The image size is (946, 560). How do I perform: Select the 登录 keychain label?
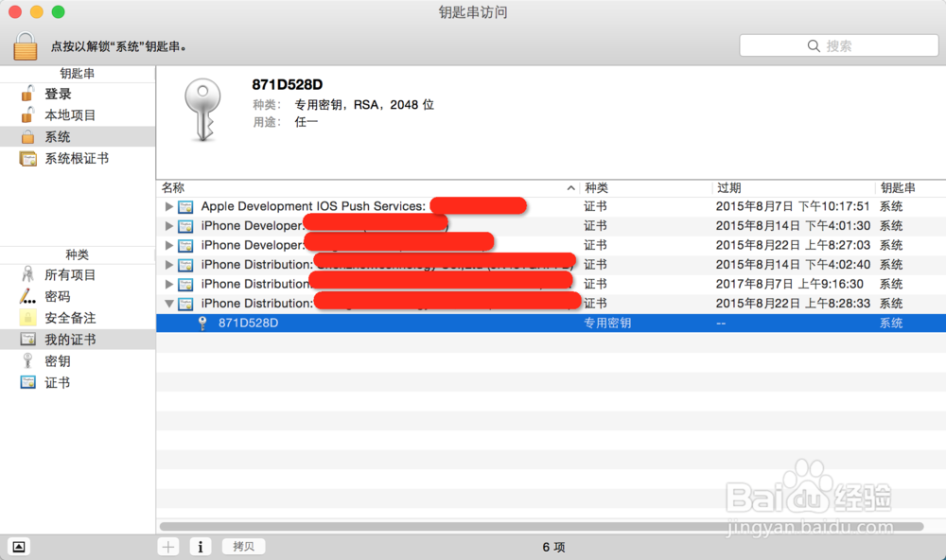[58, 94]
